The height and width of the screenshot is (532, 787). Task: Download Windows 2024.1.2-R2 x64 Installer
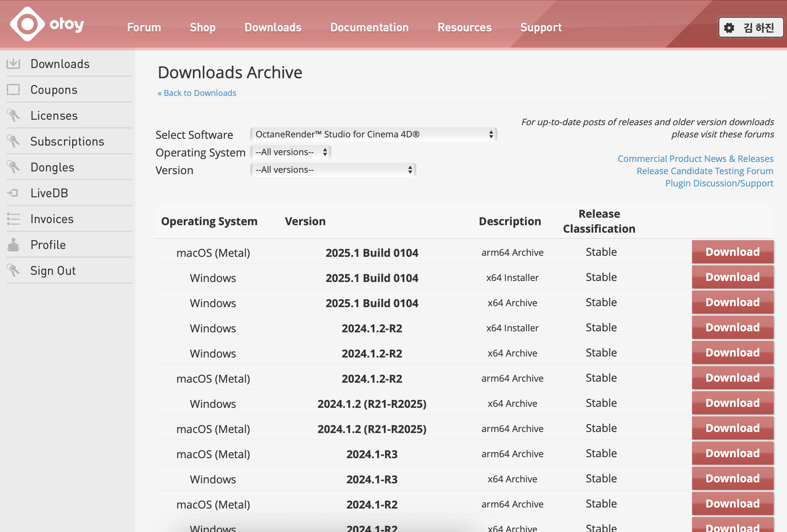(733, 327)
